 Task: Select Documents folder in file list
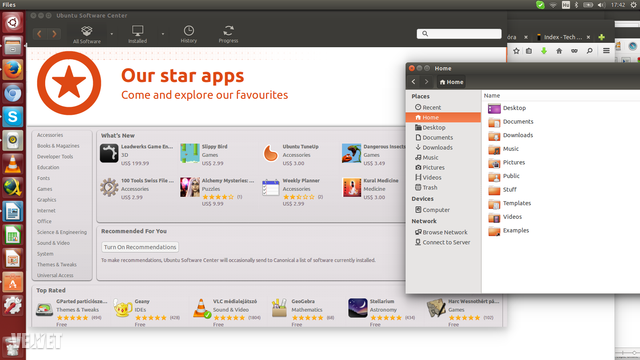click(x=511, y=122)
